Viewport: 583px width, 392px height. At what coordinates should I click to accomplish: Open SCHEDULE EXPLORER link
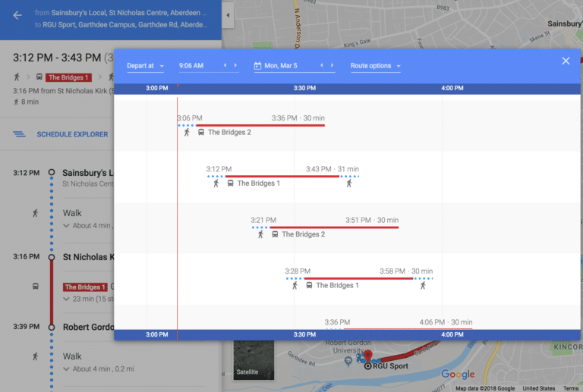(x=72, y=134)
